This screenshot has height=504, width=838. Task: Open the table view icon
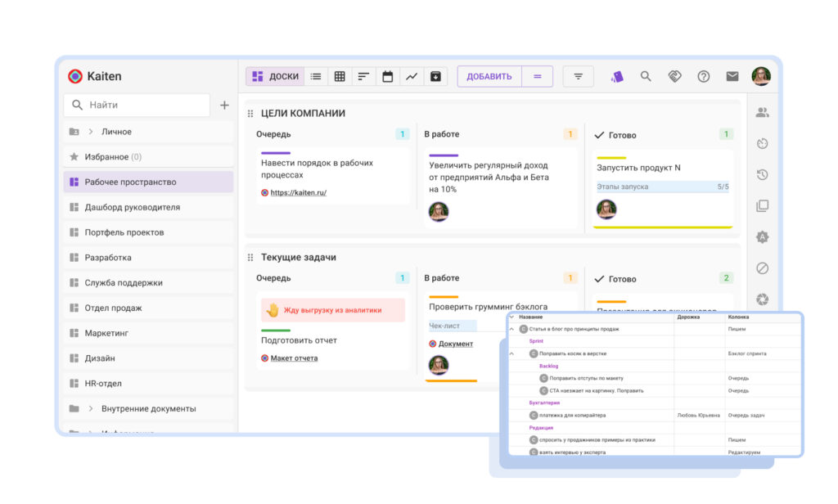(339, 76)
